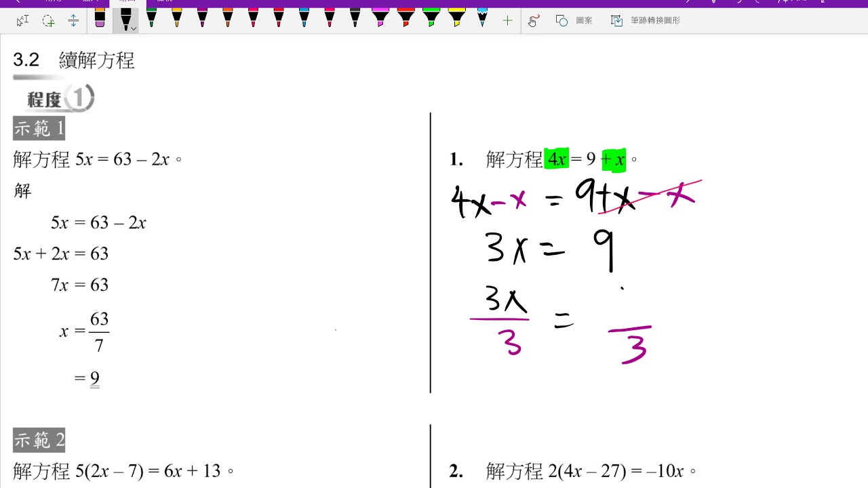Choose the lasso select tool

click(48, 20)
